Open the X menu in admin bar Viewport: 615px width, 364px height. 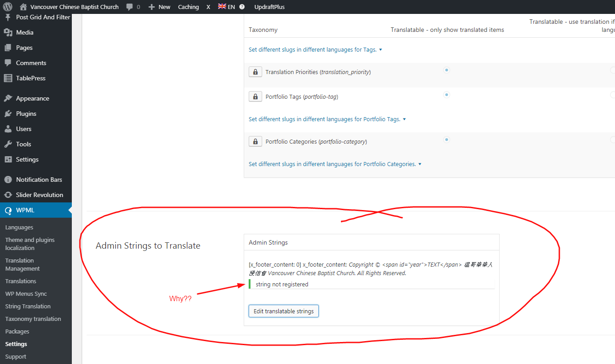tap(208, 7)
